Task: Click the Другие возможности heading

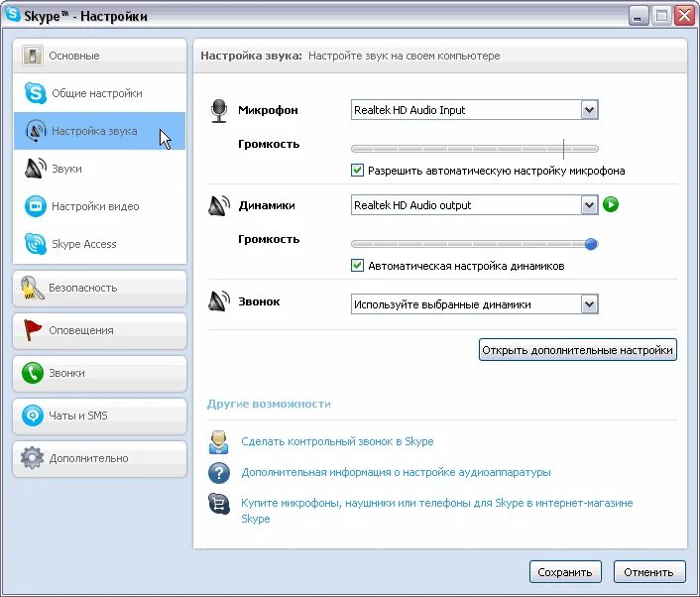Action: [x=269, y=404]
